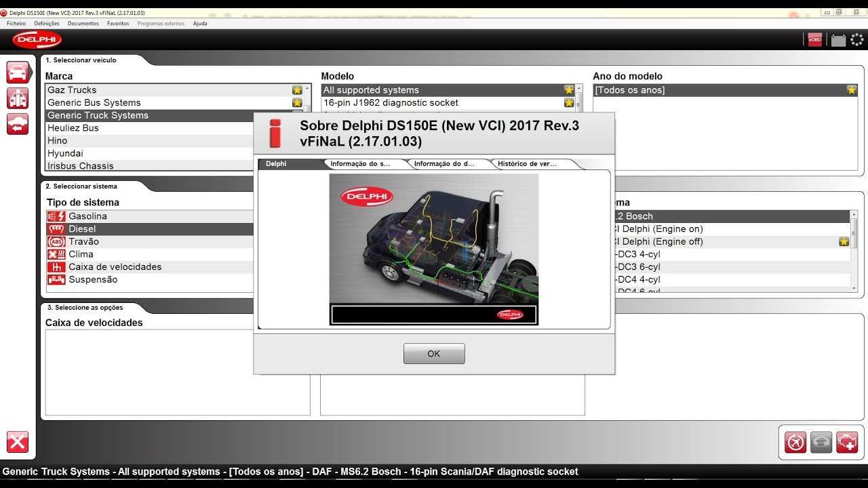
Task: Open the Ajuda menu
Action: [200, 23]
